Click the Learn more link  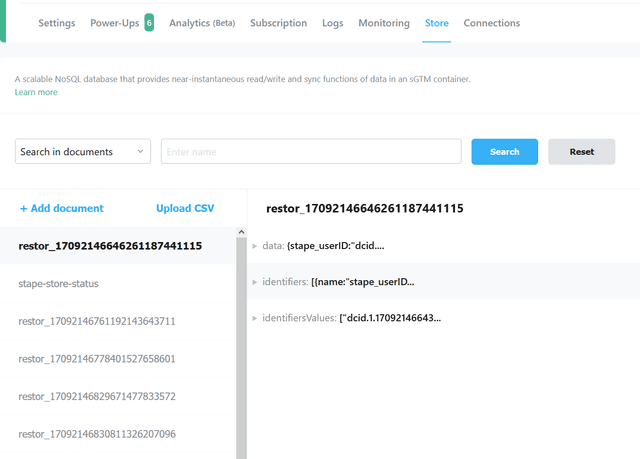tap(36, 92)
